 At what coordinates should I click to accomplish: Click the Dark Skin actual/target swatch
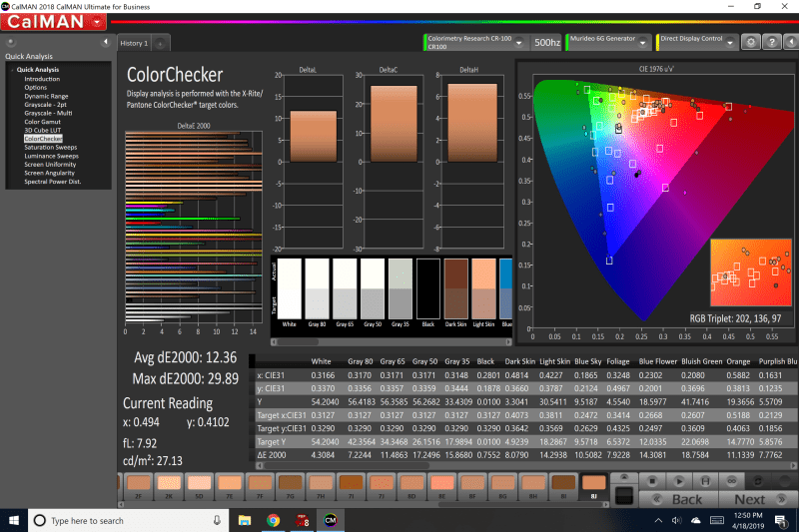pos(455,289)
